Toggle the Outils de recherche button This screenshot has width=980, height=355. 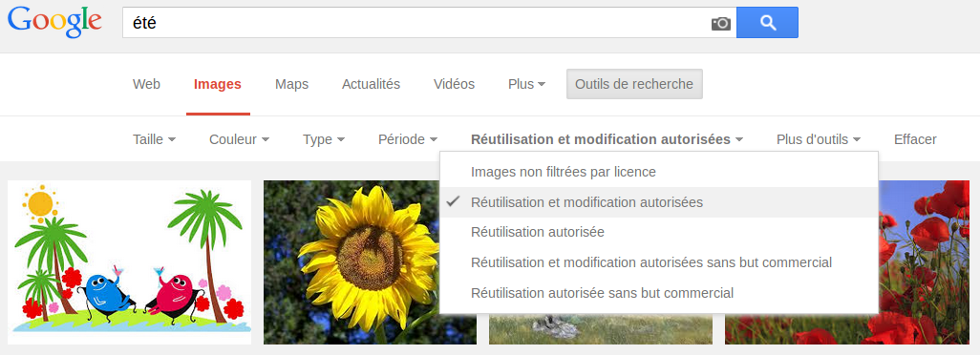(x=634, y=84)
